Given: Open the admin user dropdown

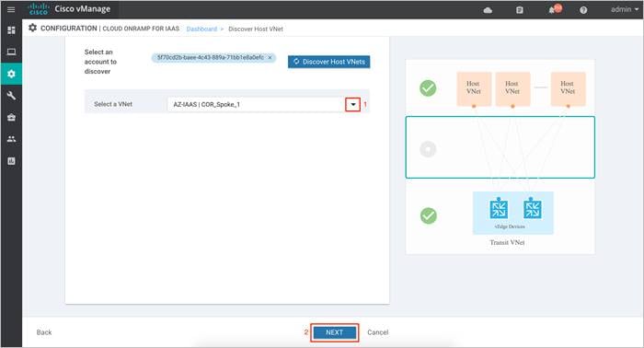Looking at the screenshot, I should (625, 9).
